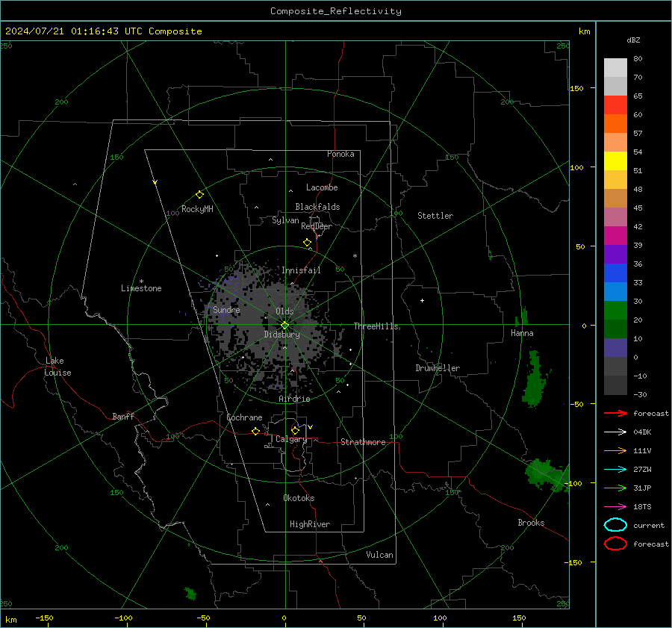Click the yellow V marker near Calgary
The height and width of the screenshot is (628, 672).
pos(311,427)
